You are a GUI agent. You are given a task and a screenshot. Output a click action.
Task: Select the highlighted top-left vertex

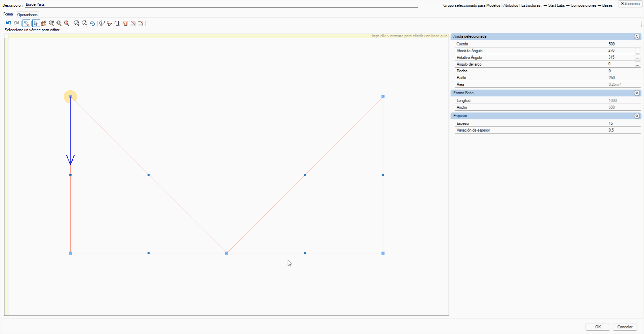pyautogui.click(x=70, y=97)
